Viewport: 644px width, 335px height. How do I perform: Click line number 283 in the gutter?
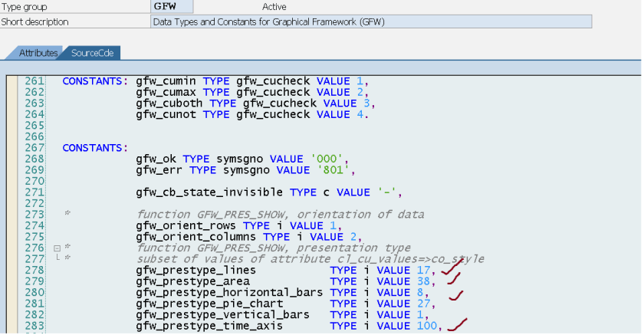click(x=34, y=326)
